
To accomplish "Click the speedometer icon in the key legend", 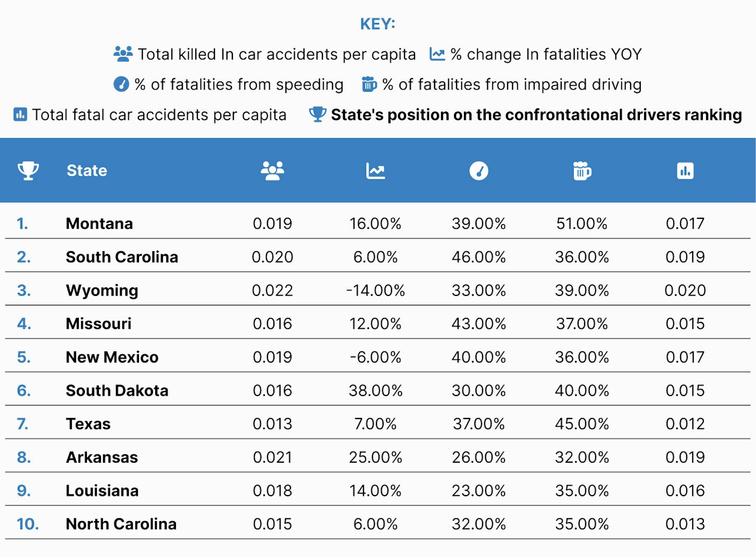I will click(x=121, y=84).
